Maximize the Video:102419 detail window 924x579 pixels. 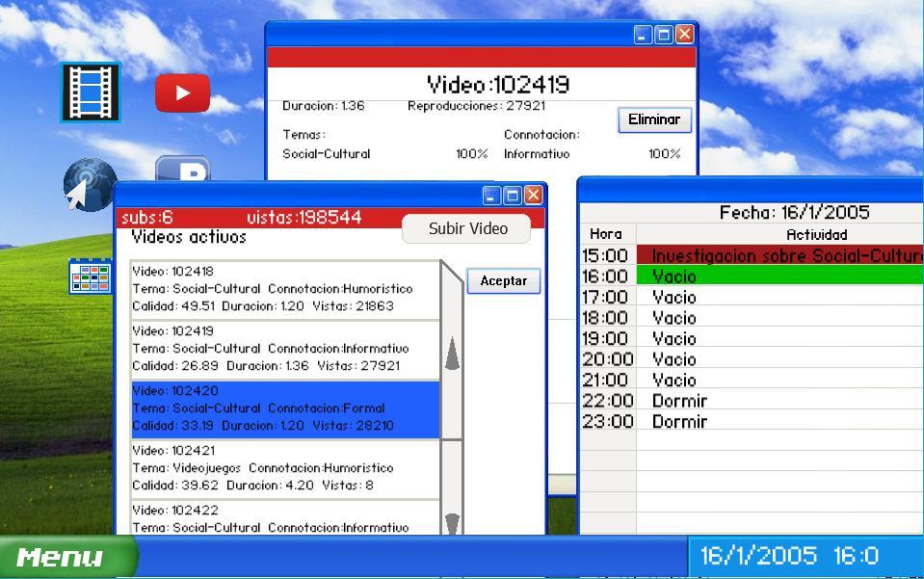click(x=664, y=35)
